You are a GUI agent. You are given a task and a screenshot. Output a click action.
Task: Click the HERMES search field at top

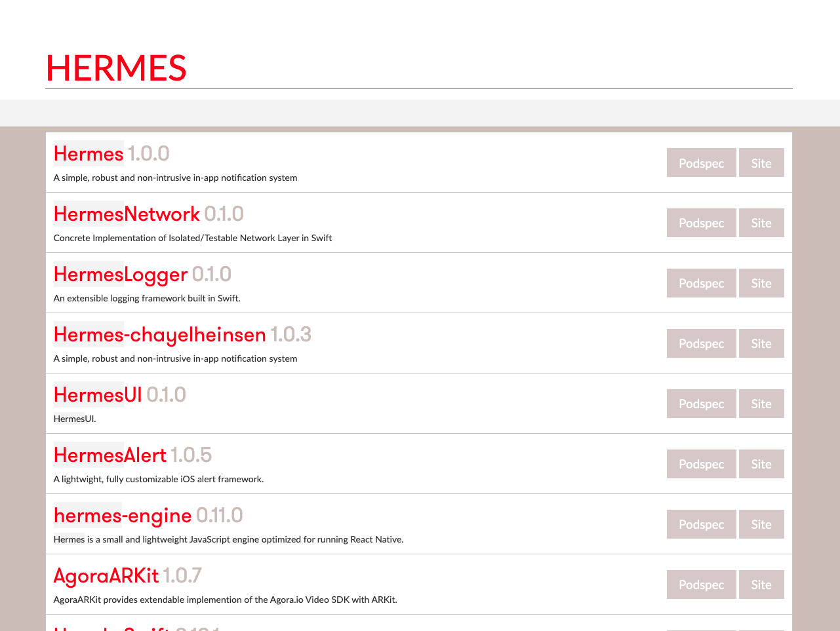(418, 67)
